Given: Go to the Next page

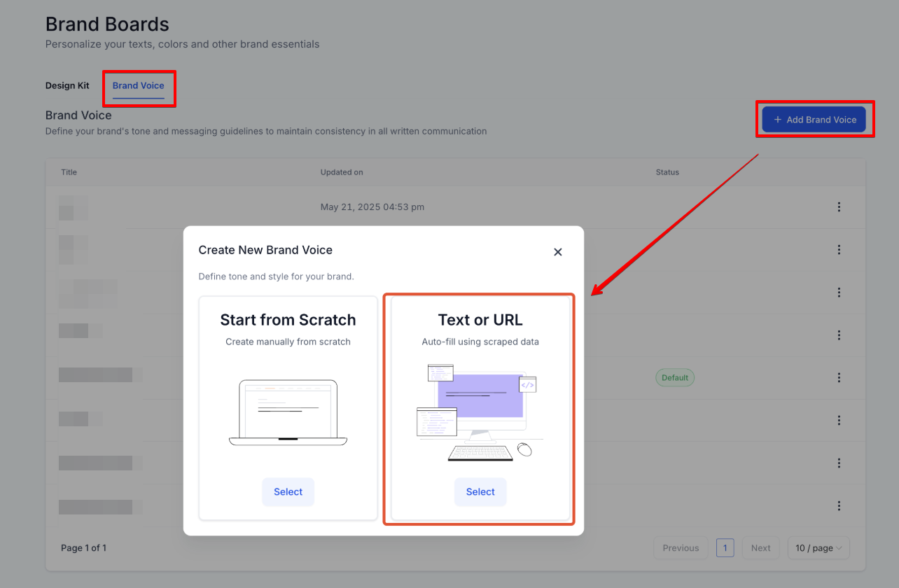Looking at the screenshot, I should 760,548.
